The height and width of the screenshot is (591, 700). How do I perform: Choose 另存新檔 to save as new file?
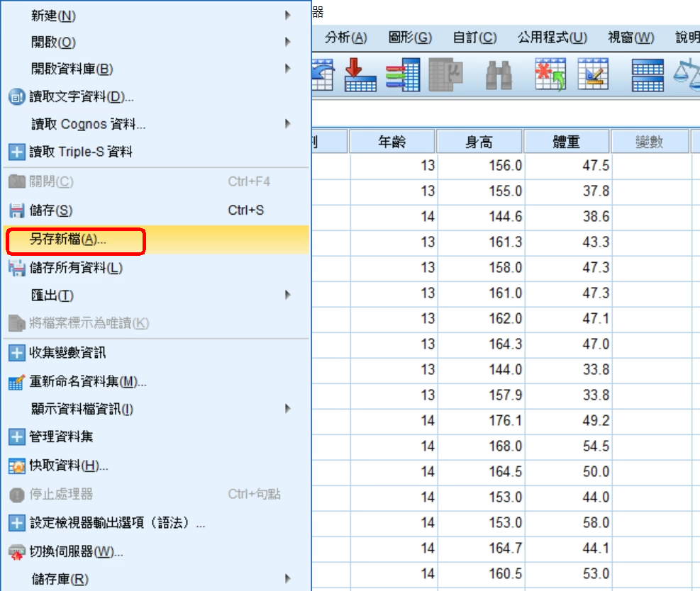pos(68,240)
